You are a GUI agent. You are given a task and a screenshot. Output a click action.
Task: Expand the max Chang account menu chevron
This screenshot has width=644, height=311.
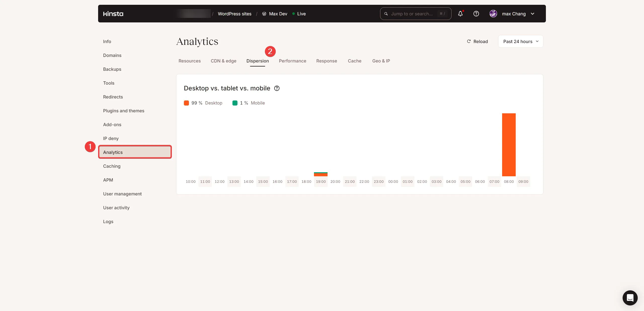533,14
